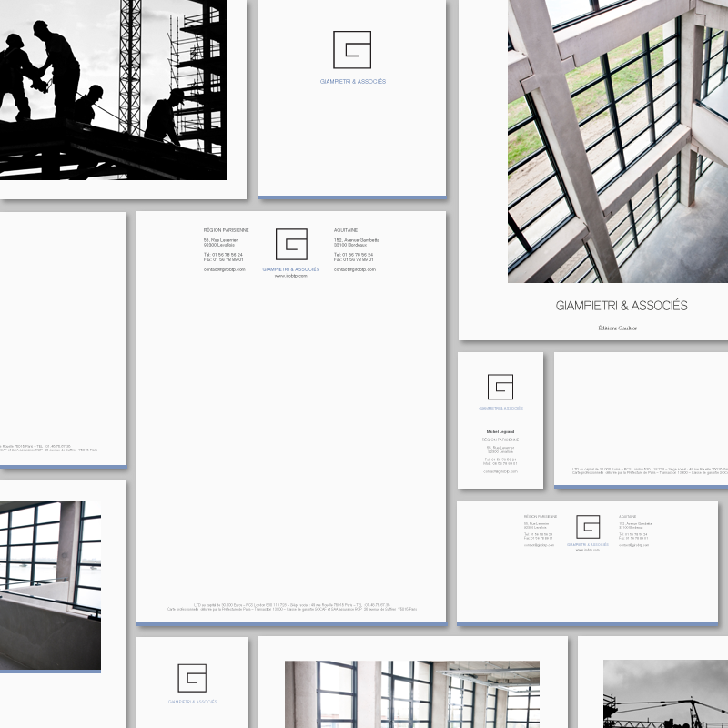
Task: Click GIAMPIETRI & ASSOCIÉS on the business card
Action: click(500, 409)
